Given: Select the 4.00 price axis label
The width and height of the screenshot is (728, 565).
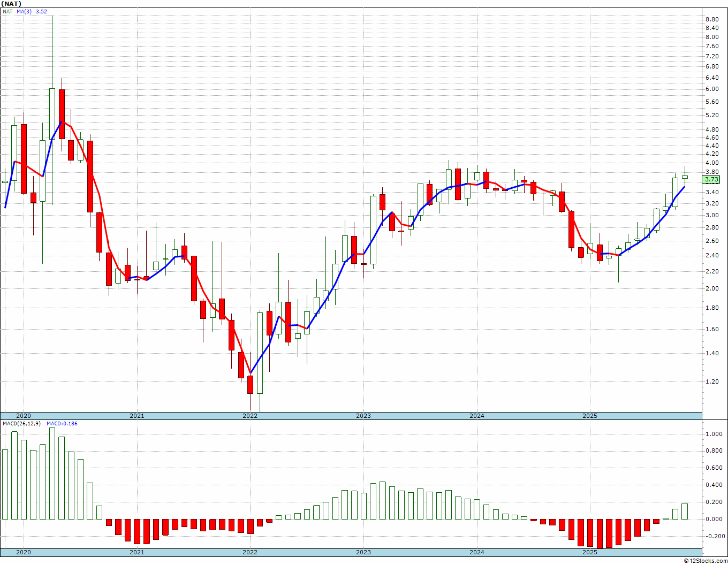Looking at the screenshot, I should click(712, 163).
